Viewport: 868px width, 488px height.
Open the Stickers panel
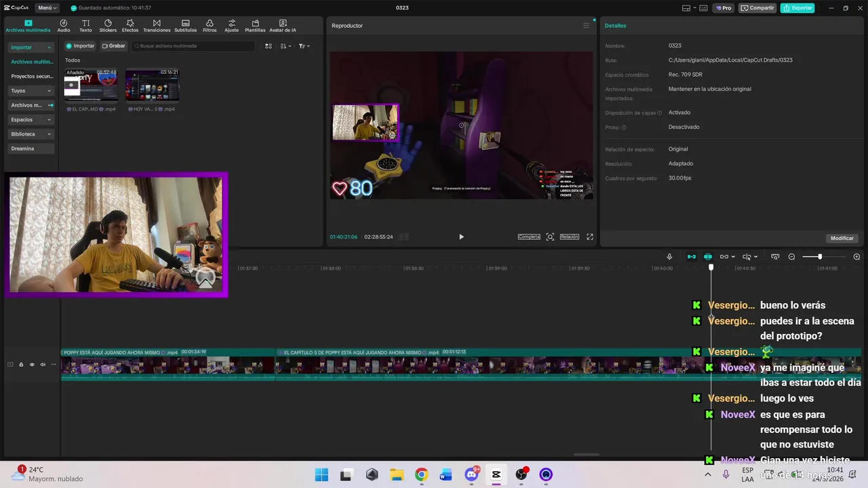tap(108, 26)
